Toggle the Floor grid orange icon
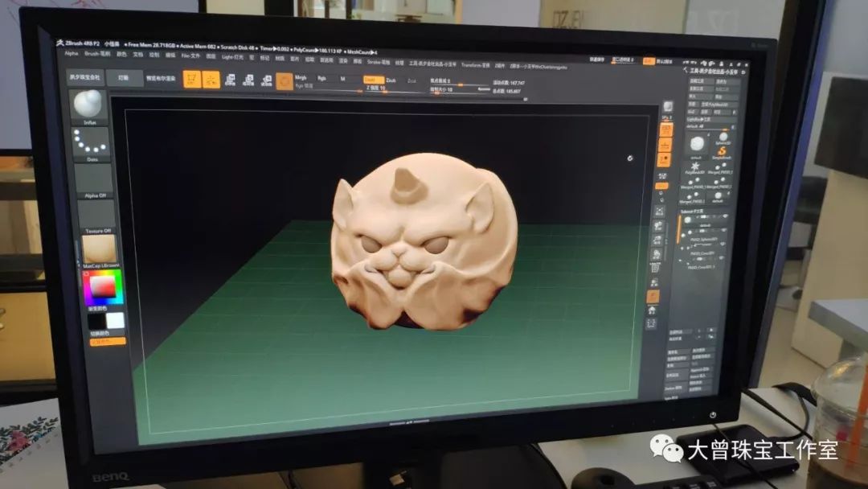Viewport: 868px width, 489px height. pos(665,145)
